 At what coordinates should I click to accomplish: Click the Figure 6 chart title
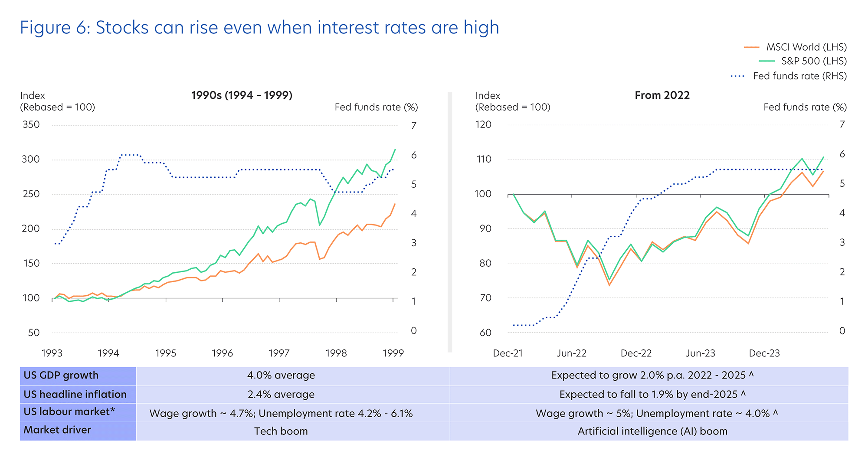point(259,28)
